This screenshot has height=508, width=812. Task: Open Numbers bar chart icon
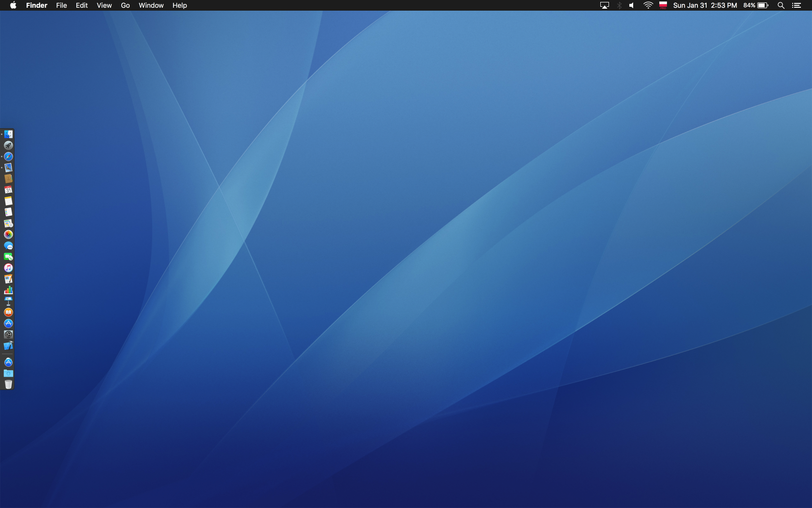(x=8, y=290)
